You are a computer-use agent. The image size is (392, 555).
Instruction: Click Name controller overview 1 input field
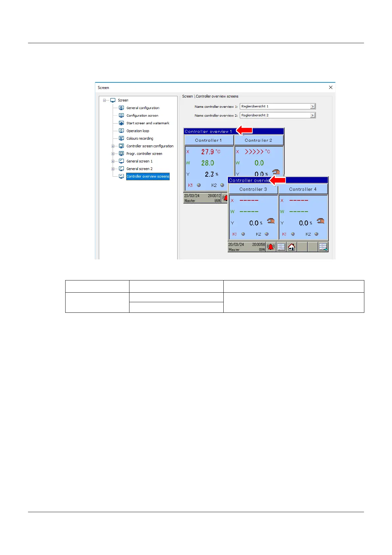point(275,106)
